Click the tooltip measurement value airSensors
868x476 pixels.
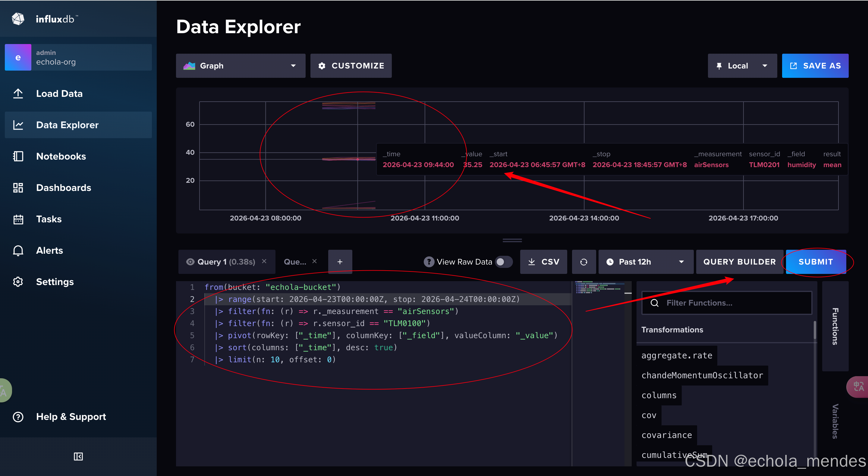[x=711, y=165]
